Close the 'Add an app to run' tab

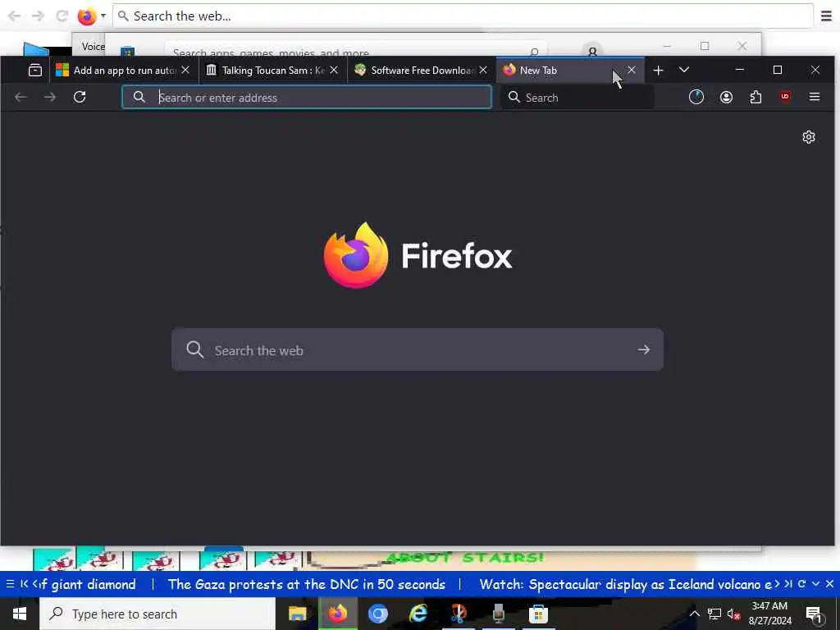click(x=185, y=71)
